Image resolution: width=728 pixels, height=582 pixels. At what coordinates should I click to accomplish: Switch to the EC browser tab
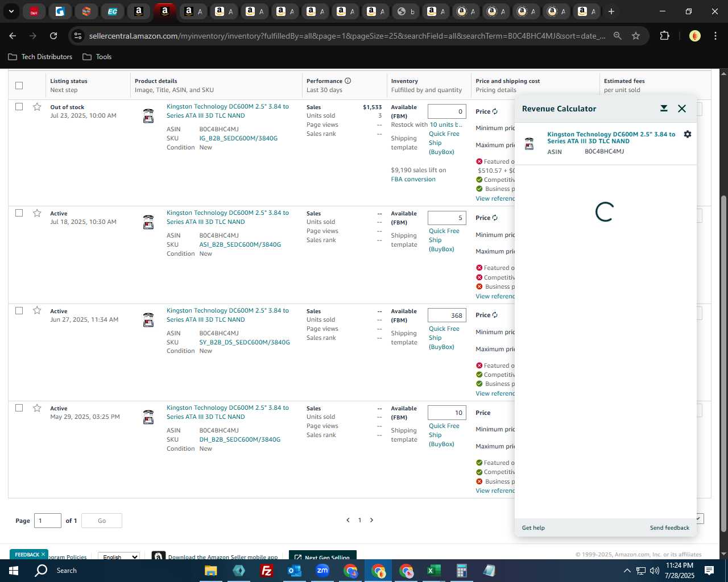click(113, 11)
